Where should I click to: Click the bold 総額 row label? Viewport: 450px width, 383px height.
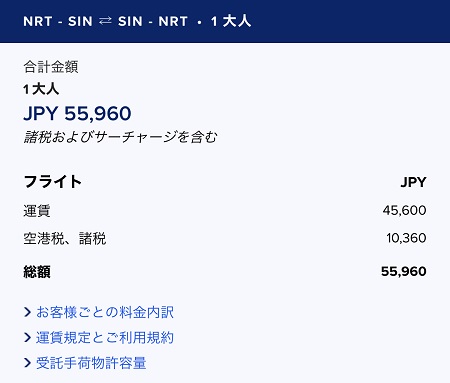(x=37, y=272)
